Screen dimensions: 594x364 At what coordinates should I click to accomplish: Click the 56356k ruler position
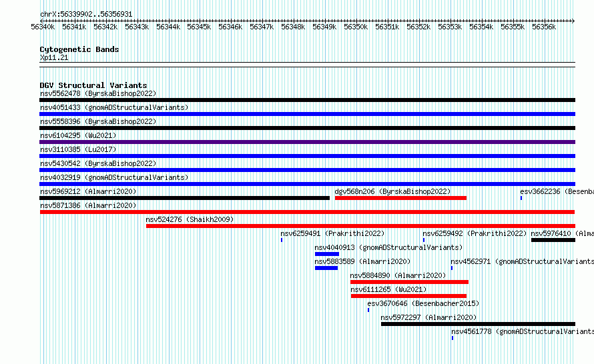(x=544, y=27)
